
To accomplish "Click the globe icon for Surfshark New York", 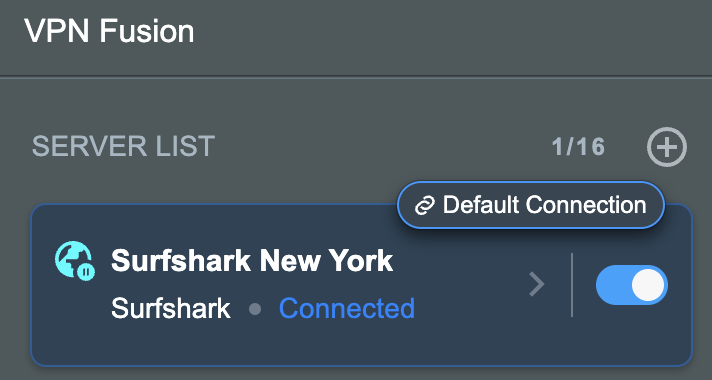I will click(73, 259).
